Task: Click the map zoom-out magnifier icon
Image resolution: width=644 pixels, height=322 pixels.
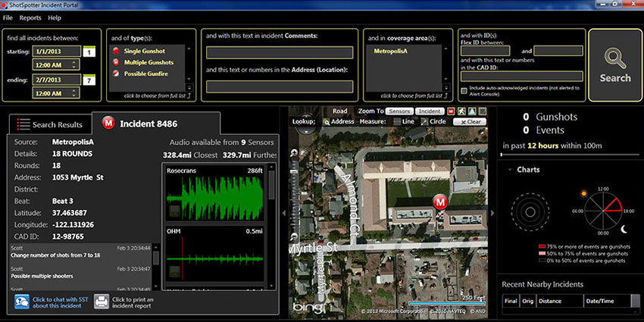Action: point(294,236)
